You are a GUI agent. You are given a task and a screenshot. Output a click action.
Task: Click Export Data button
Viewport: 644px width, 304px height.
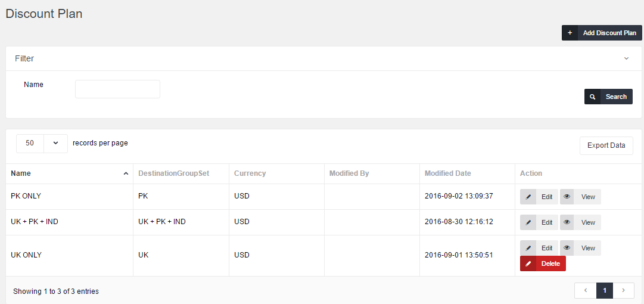pyautogui.click(x=606, y=145)
